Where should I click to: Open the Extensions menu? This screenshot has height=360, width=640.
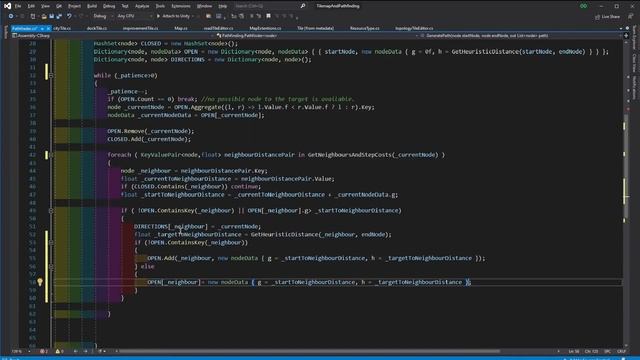click(x=180, y=6)
